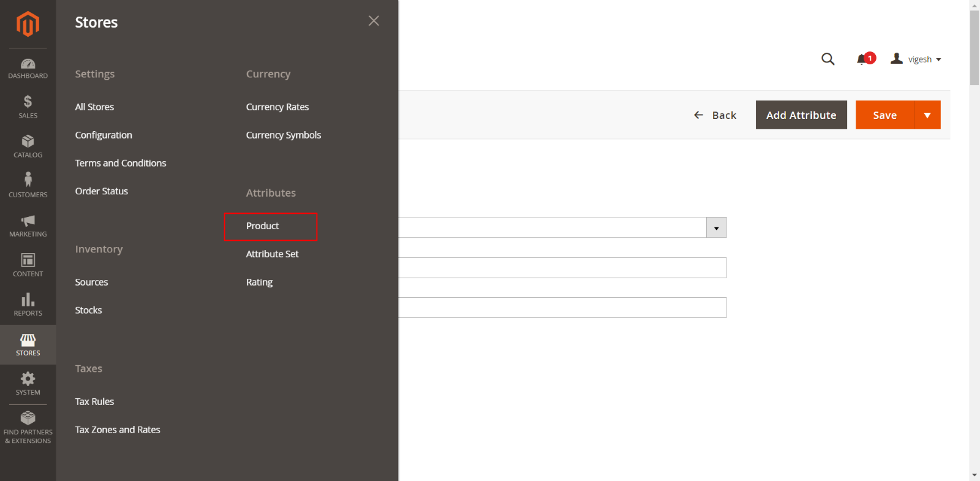Go Back using the Back link

pyautogui.click(x=715, y=115)
